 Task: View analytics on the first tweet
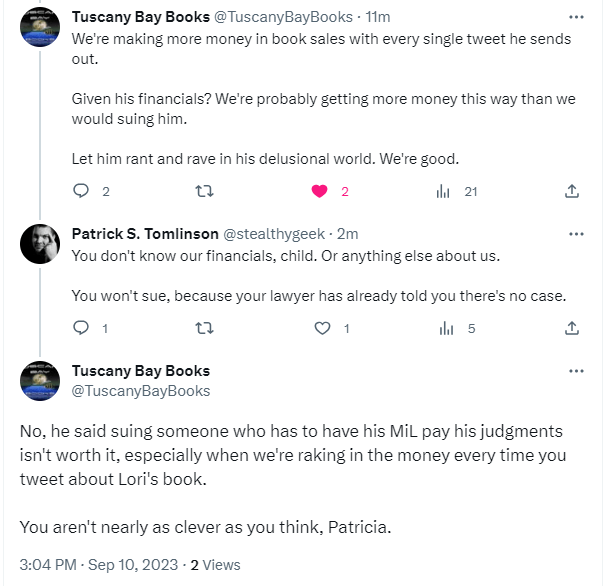point(443,191)
